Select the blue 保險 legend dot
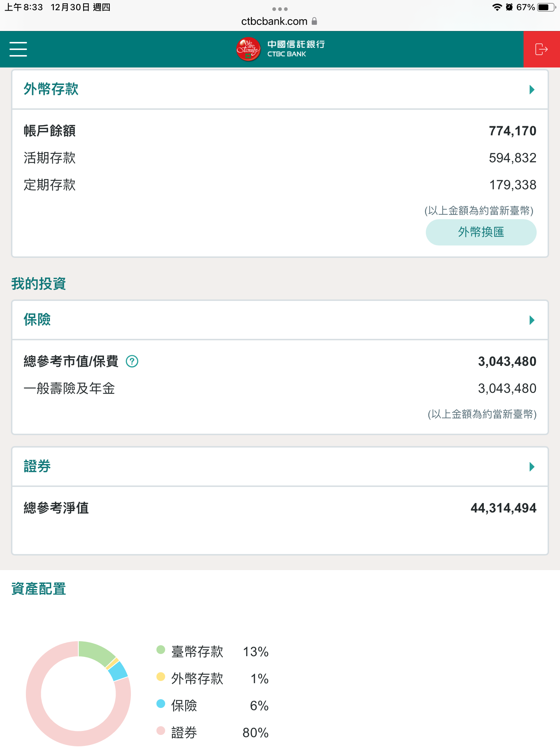560x747 pixels. tap(161, 704)
